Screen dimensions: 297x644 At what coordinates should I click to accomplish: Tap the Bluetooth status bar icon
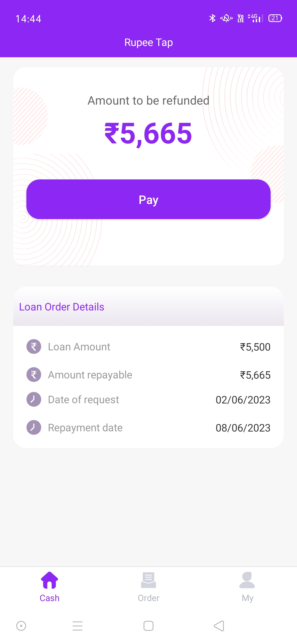click(212, 18)
